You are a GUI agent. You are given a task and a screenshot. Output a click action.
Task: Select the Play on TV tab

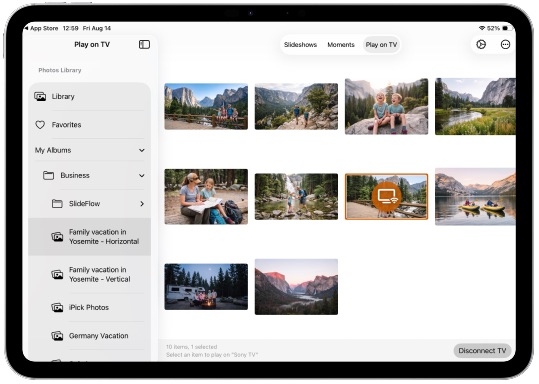[x=381, y=45]
